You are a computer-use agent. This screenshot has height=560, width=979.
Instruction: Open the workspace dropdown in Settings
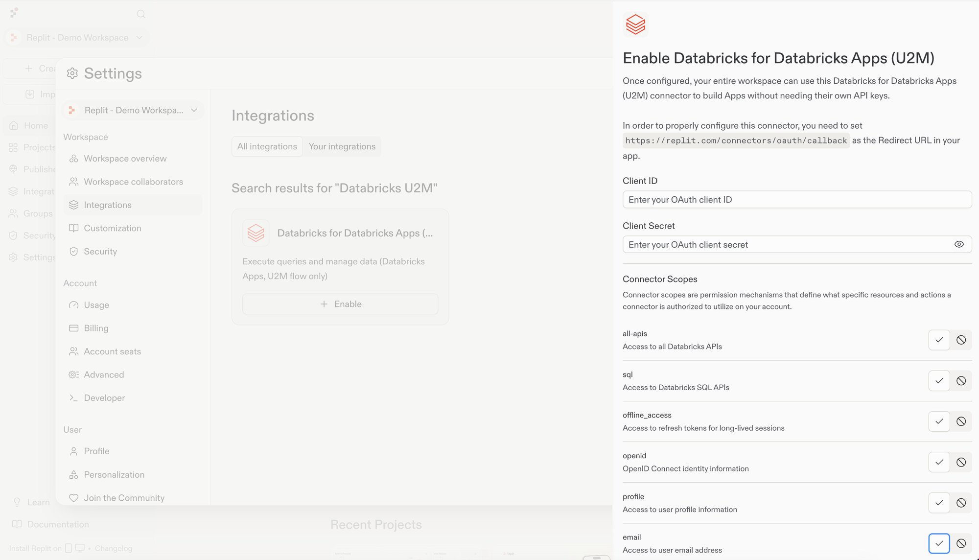133,110
